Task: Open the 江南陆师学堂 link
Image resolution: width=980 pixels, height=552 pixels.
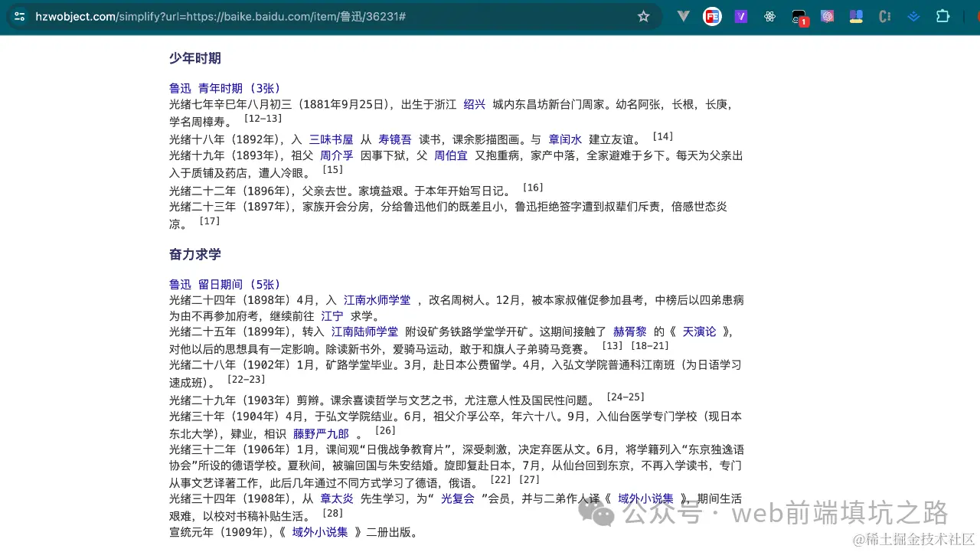Action: [364, 332]
